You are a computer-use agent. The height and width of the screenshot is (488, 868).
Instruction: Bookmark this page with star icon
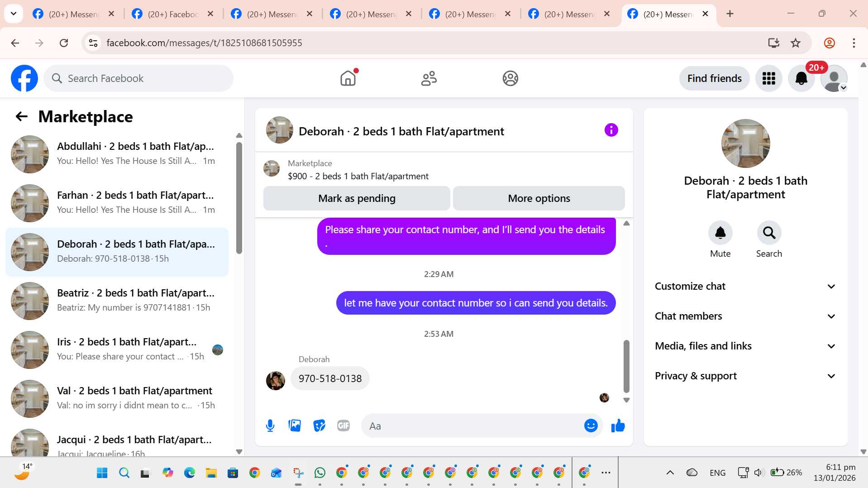coord(795,43)
